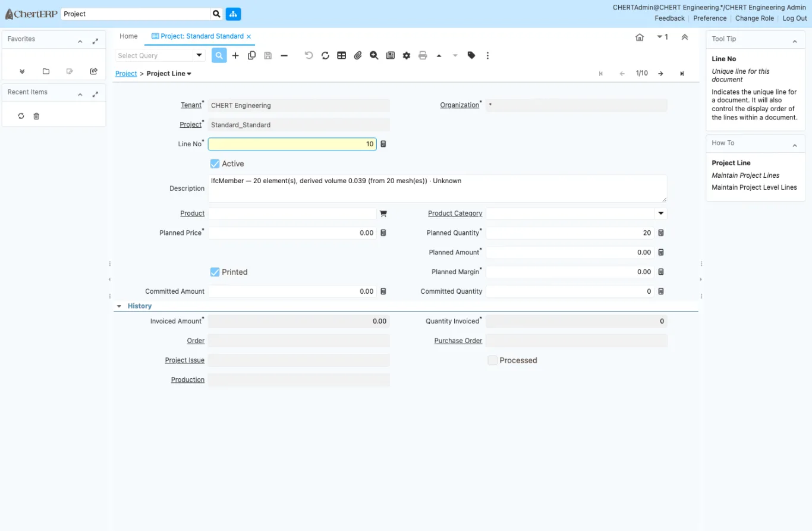Click the Project breadcrumb link
The image size is (812, 531).
(126, 74)
